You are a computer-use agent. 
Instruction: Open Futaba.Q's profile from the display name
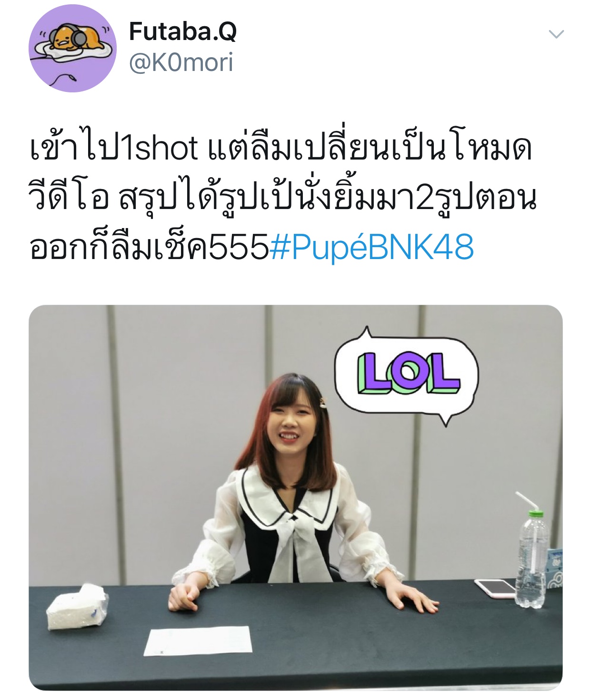[x=183, y=31]
